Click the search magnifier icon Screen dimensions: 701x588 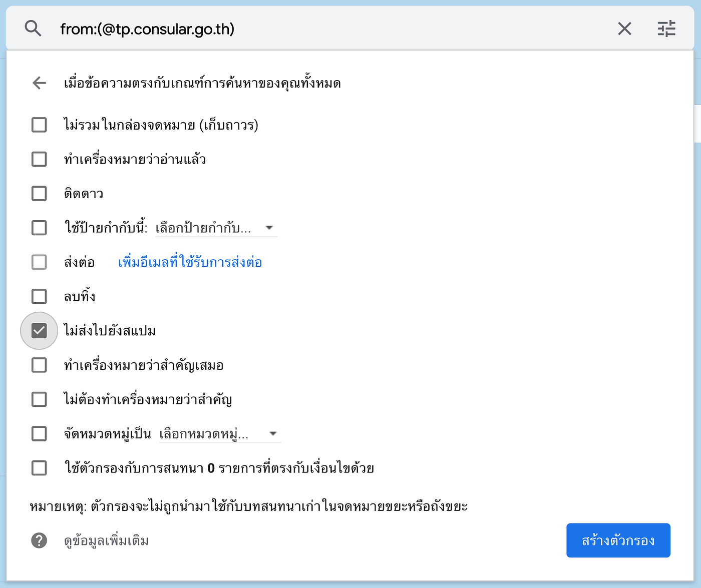tap(33, 29)
